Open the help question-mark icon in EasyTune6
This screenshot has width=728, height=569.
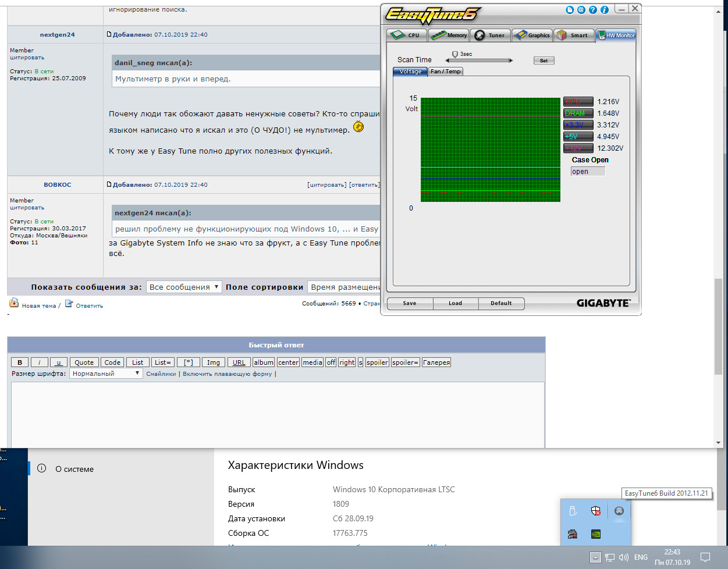[x=592, y=10]
